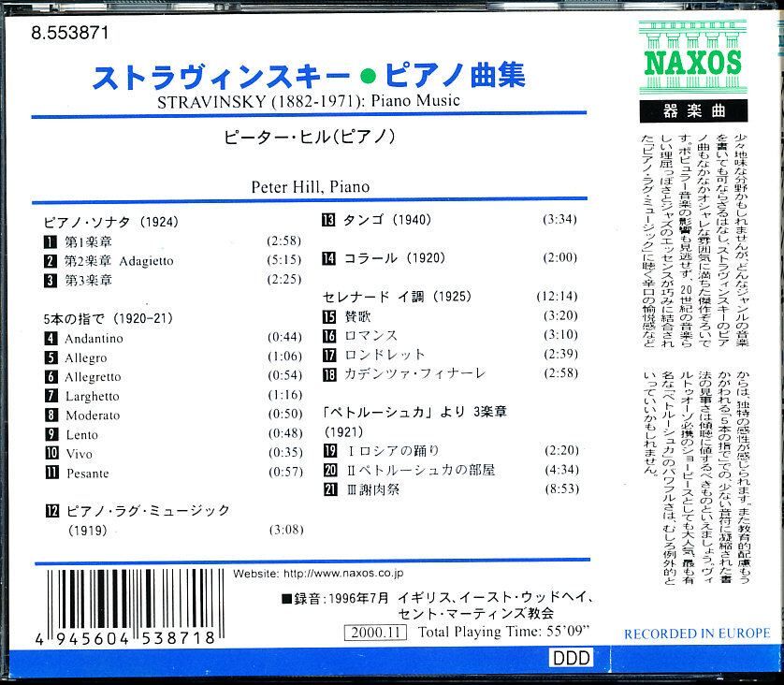Screen dimensions: 784x685
Task: Click track number 17 marker beside ロンドレット
Action: (329, 356)
